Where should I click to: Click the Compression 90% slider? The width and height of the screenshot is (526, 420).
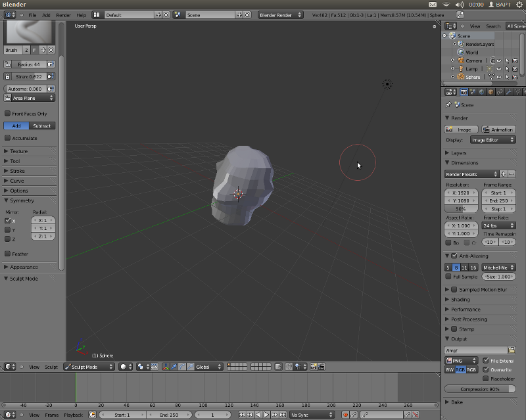[480, 389]
